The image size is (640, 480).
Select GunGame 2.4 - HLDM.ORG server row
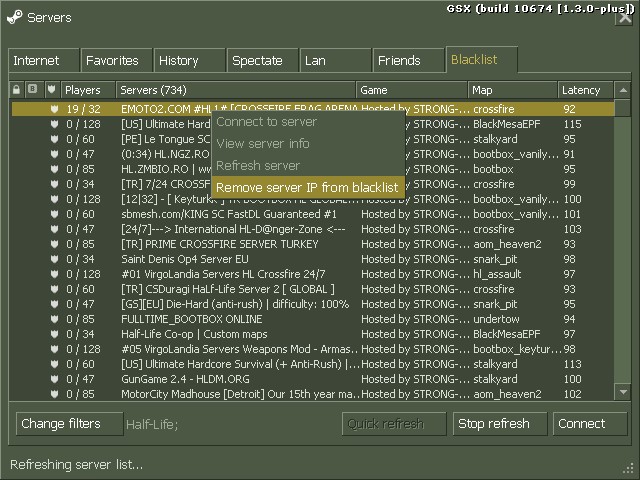tap(313, 379)
